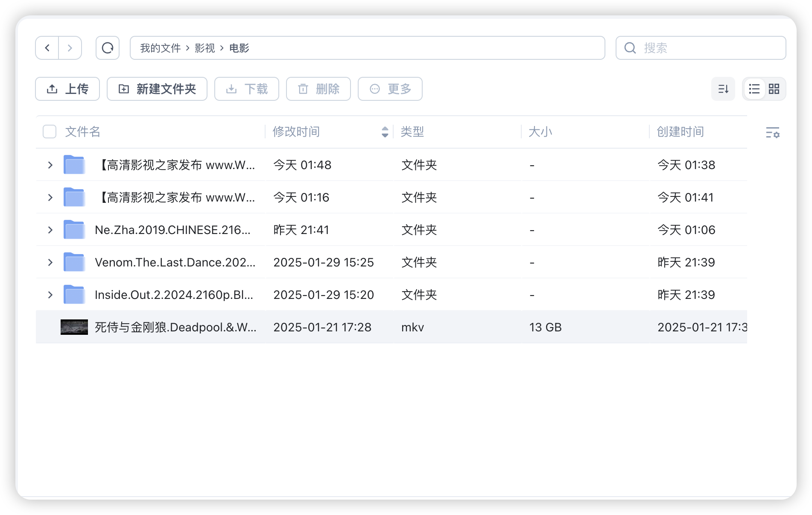The height and width of the screenshot is (515, 812).
Task: Click the search magnifier icon
Action: (x=630, y=48)
